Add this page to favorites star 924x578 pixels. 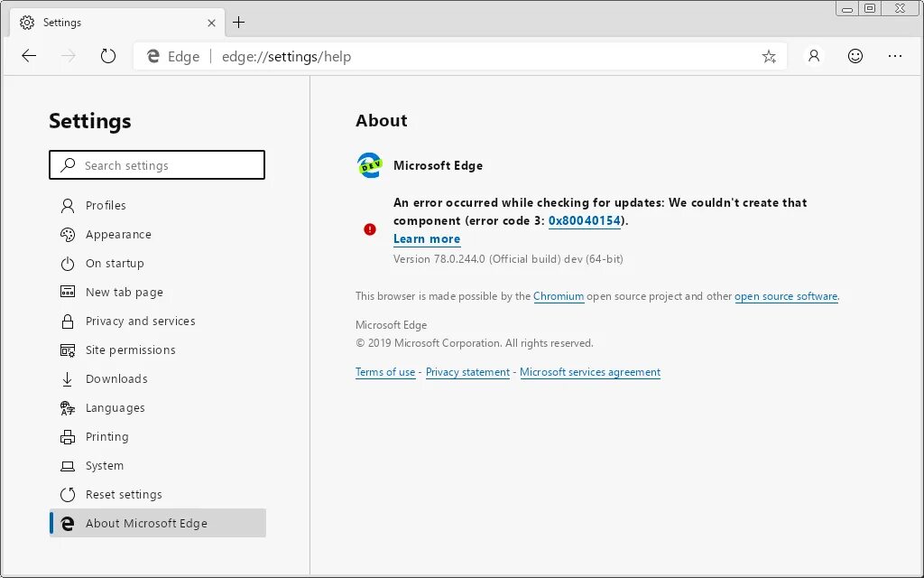769,56
